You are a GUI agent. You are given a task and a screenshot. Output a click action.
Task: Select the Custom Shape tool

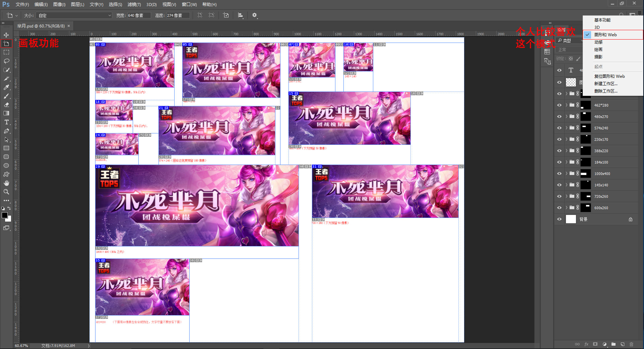click(6, 174)
